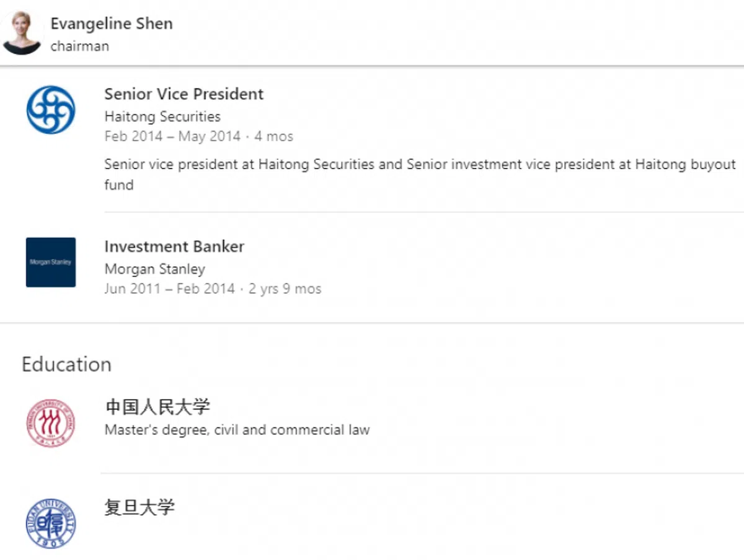Select the Investment Banker job title
The height and width of the screenshot is (560, 744).
click(174, 247)
